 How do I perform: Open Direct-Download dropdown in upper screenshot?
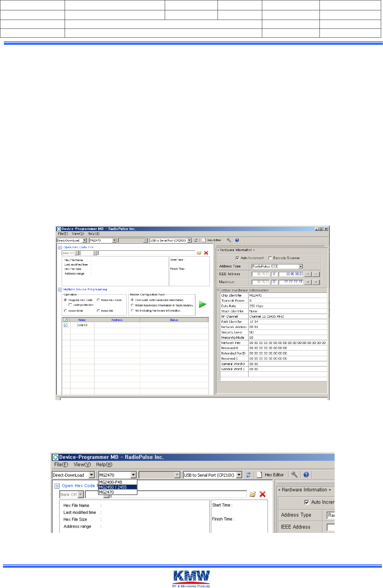click(85, 240)
